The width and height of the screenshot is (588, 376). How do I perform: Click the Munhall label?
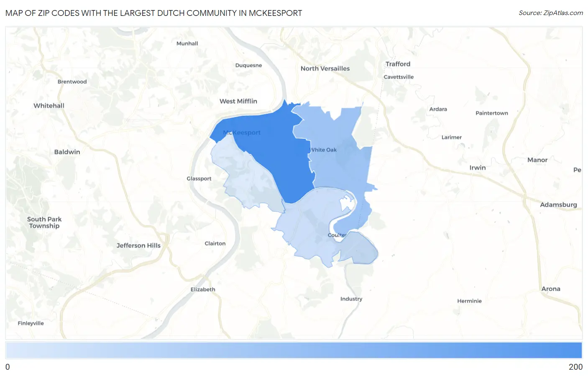pyautogui.click(x=187, y=43)
